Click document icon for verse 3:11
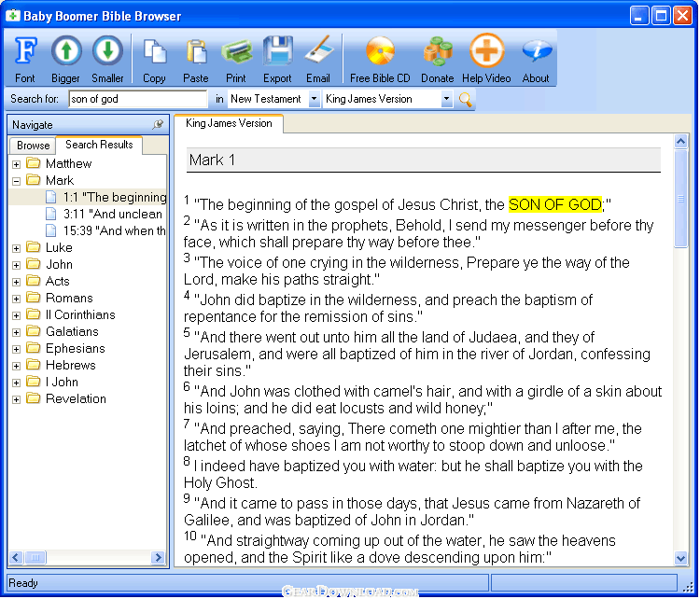This screenshot has width=700, height=599. click(51, 214)
